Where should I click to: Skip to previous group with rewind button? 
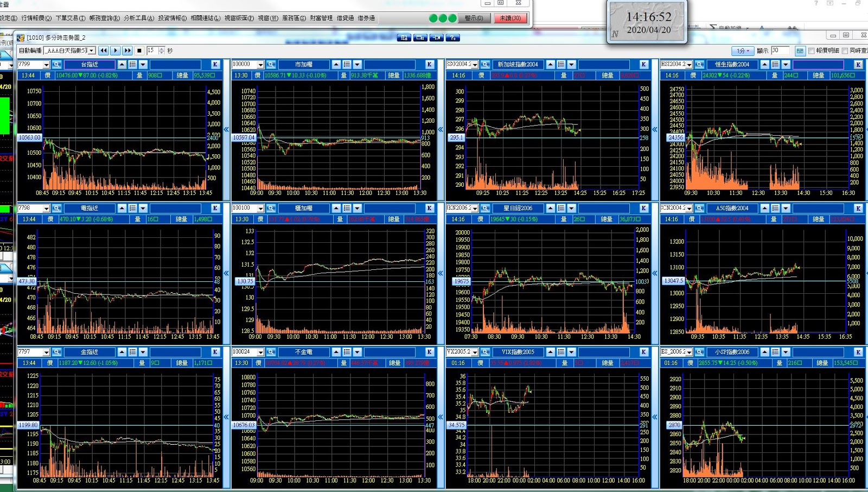[104, 51]
